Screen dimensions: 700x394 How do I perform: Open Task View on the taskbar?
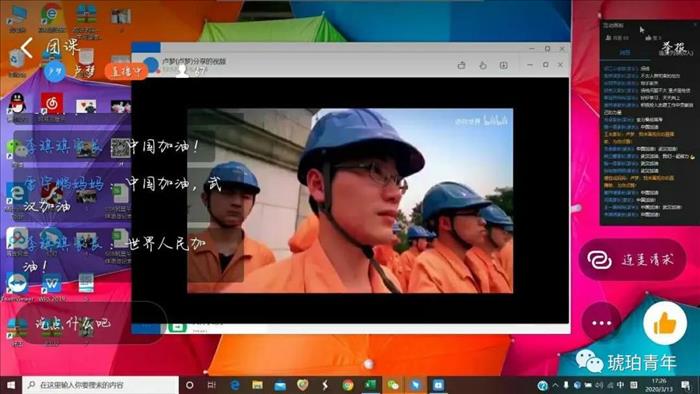pos(212,385)
